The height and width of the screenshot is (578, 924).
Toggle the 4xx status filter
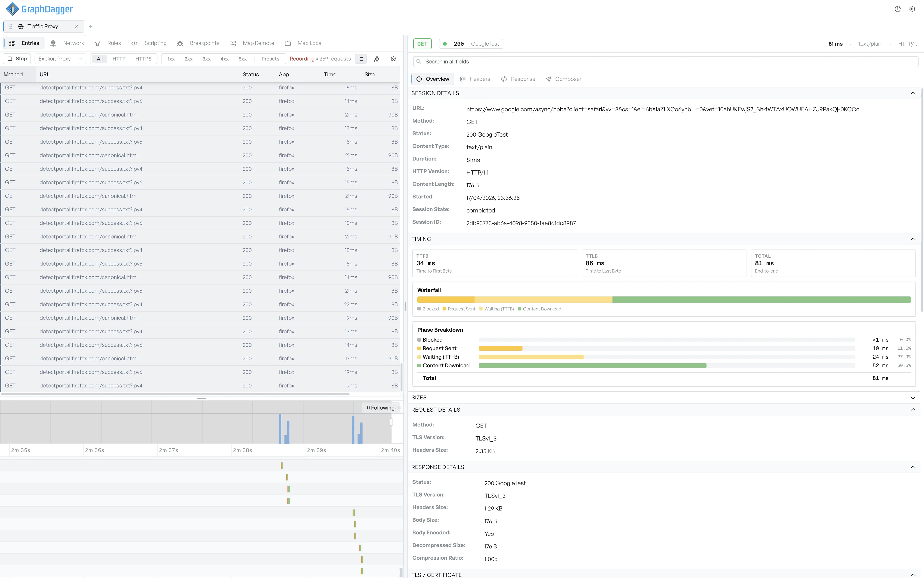coord(224,58)
